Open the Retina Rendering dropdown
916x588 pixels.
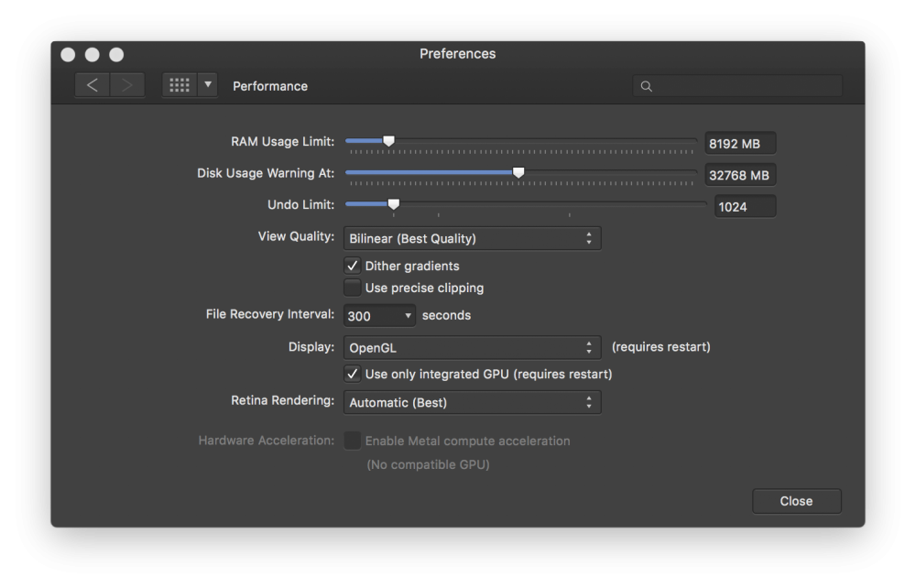[472, 402]
